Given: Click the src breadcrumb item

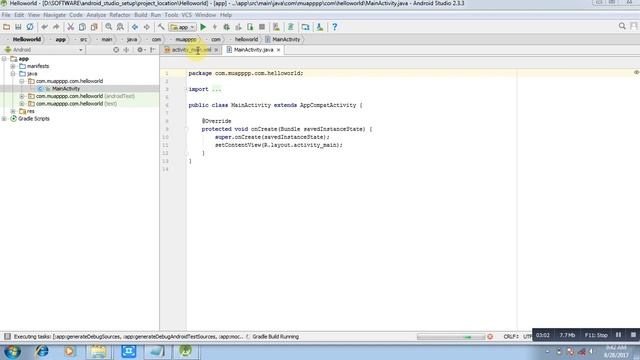Looking at the screenshot, I should 83,40.
